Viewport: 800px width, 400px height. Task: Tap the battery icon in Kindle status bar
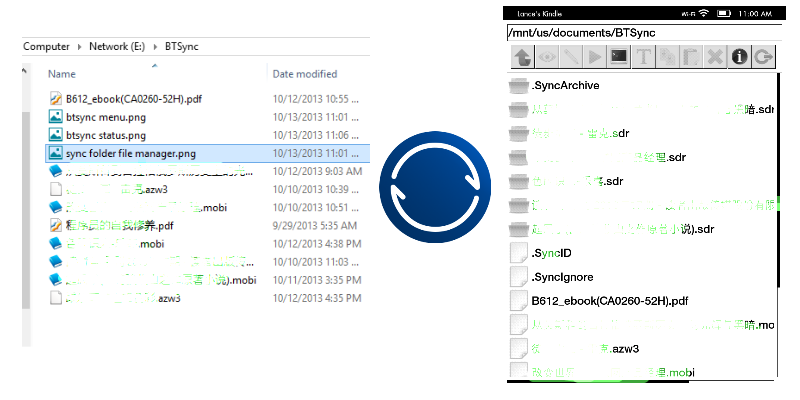click(724, 13)
